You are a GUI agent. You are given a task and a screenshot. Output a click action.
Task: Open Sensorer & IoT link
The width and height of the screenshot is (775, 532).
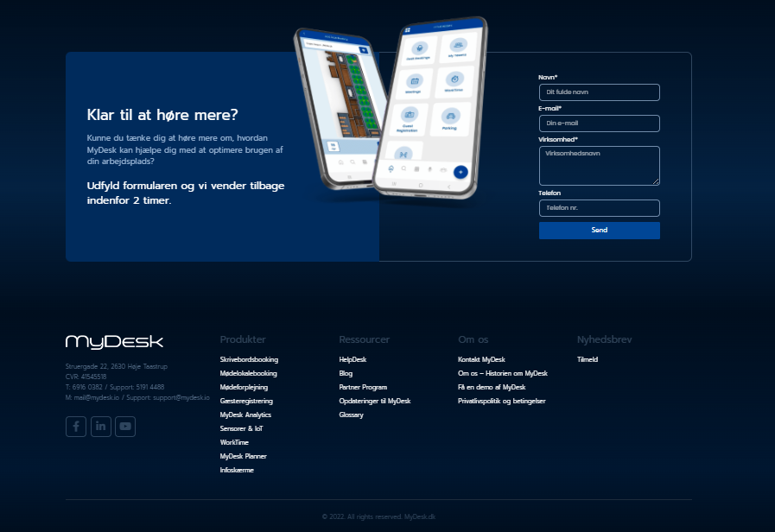241,428
